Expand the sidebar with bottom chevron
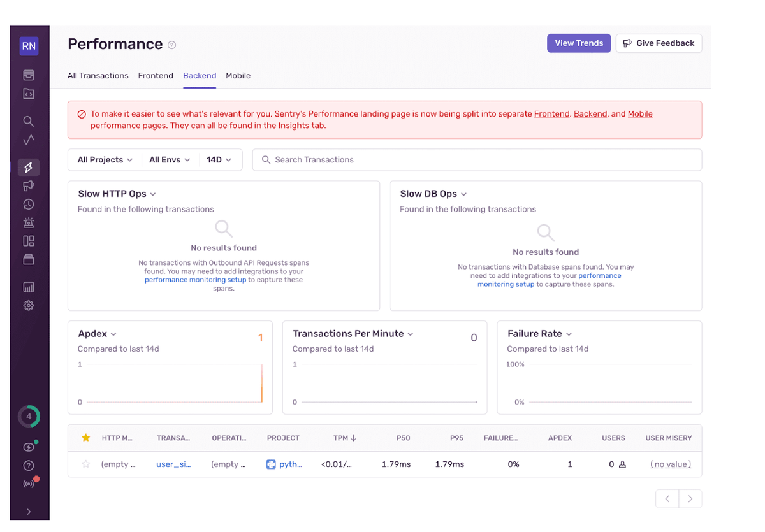The width and height of the screenshot is (765, 532). pyautogui.click(x=29, y=512)
